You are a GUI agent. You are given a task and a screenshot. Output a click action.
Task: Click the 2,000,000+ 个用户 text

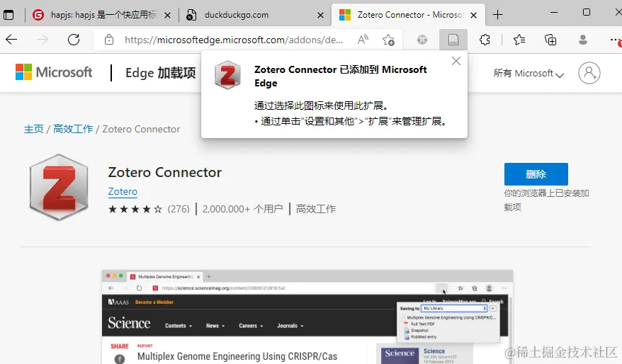[243, 209]
